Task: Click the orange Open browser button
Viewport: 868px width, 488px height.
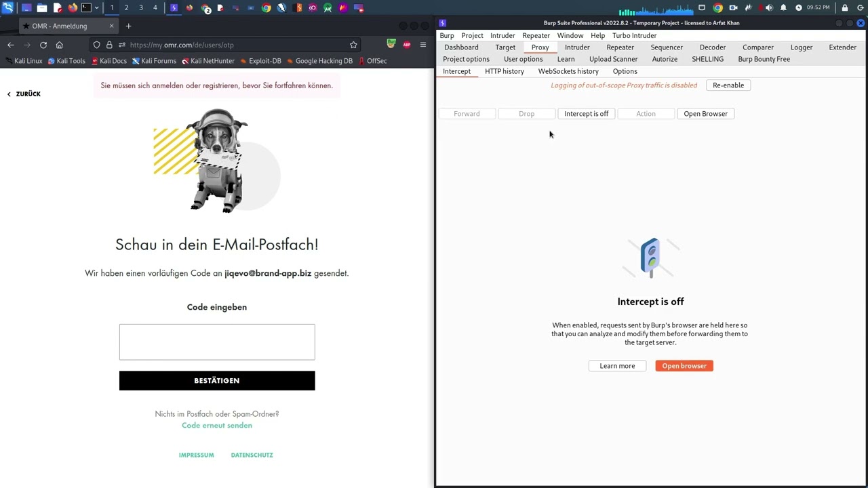Action: tap(684, 366)
